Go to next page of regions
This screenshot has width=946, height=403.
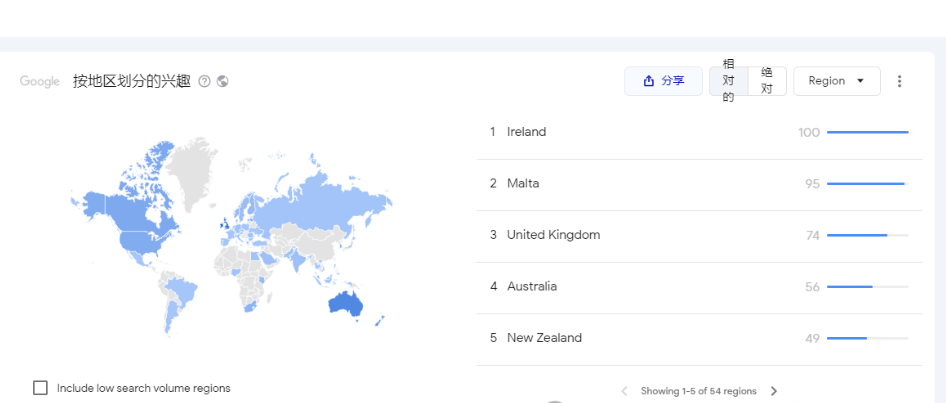[774, 391]
